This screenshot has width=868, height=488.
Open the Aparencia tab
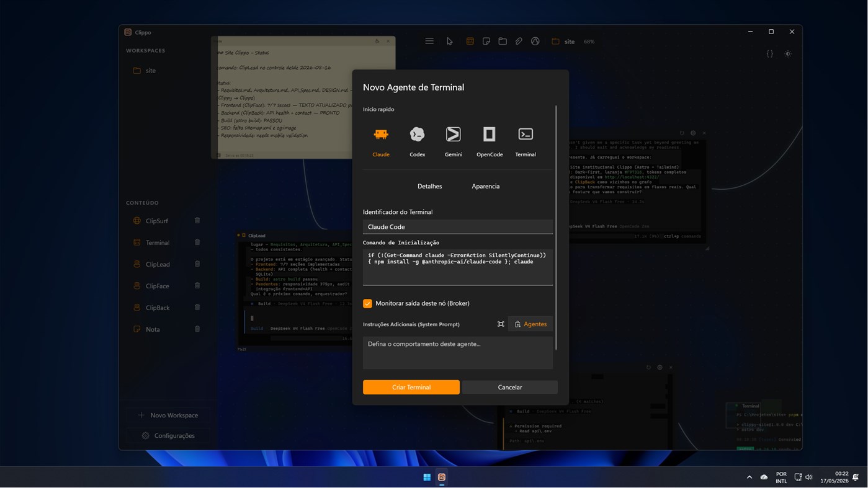(485, 186)
